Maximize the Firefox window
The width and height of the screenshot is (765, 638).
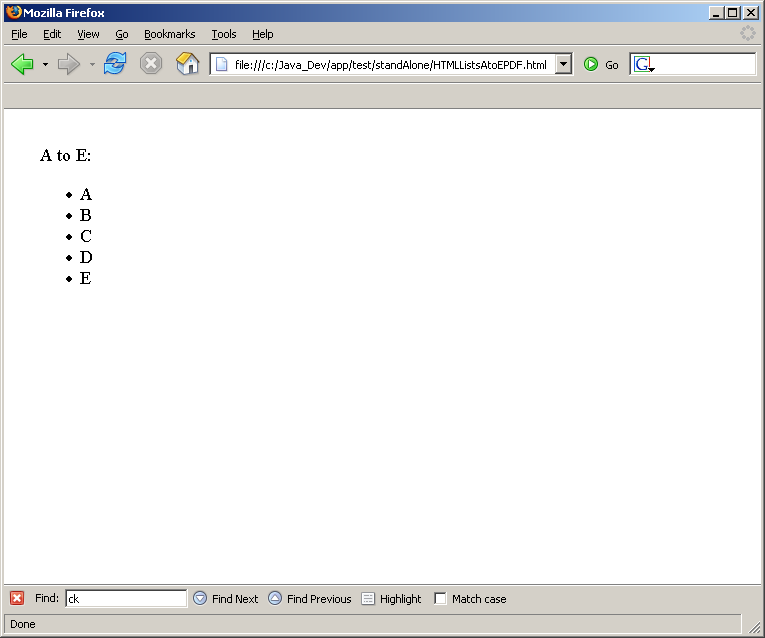[x=732, y=13]
